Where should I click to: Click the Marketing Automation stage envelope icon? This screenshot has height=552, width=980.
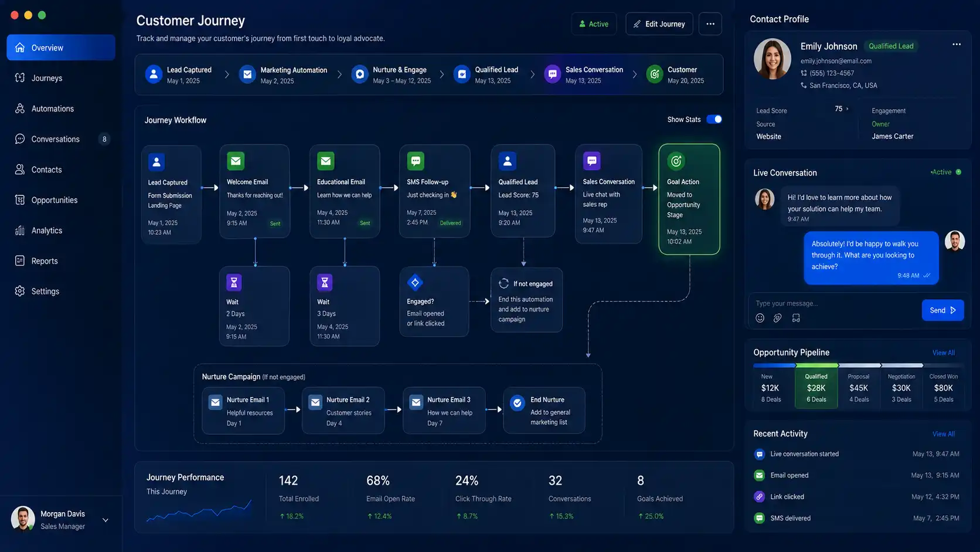247,74
